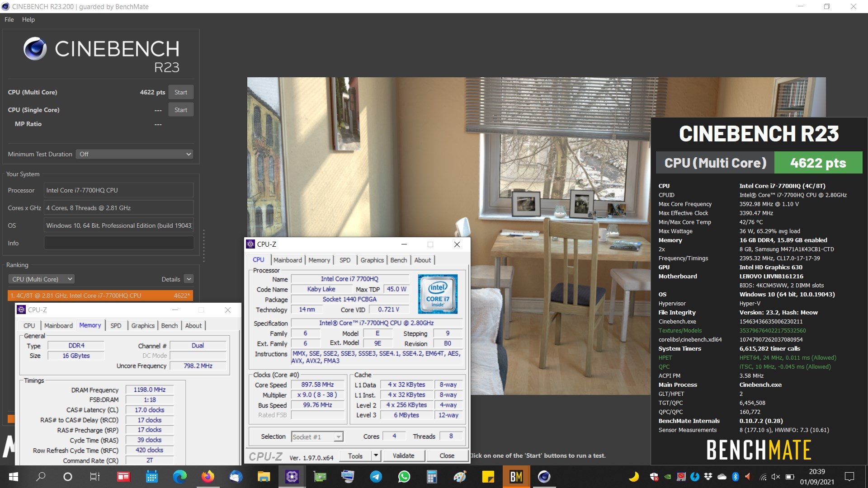Click the Tools button in CPU-Z
The height and width of the screenshot is (488, 868).
pyautogui.click(x=355, y=455)
